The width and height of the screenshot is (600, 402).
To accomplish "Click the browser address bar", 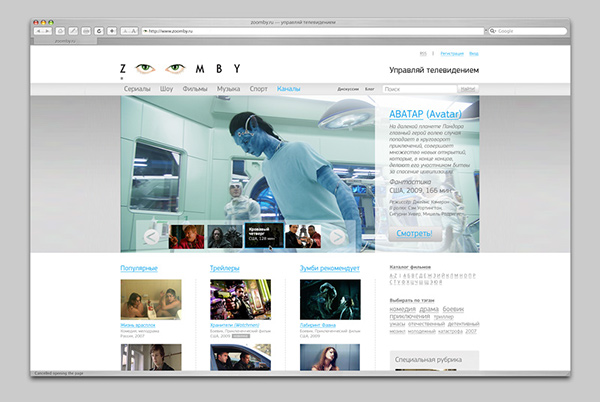I will coord(313,31).
